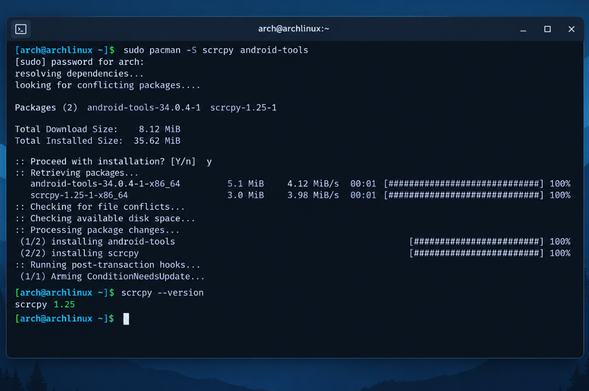Click the 'scrcpy-1.25-1' package name in Packages line
Image resolution: width=589 pixels, height=391 pixels.
[x=243, y=108]
